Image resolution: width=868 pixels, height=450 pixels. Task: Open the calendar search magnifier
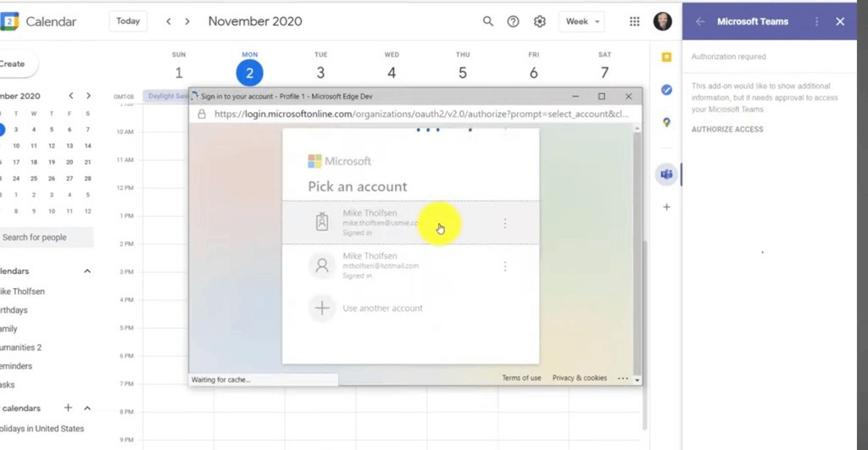487,21
